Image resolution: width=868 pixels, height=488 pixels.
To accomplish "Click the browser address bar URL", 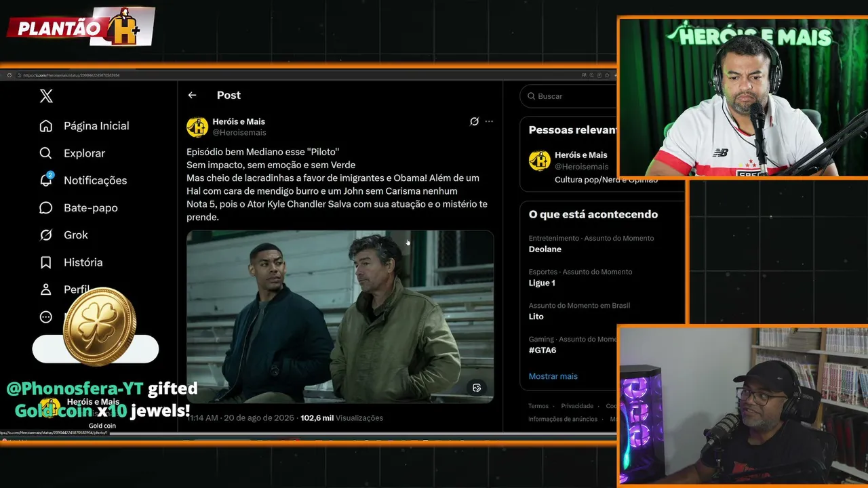I will click(x=71, y=75).
